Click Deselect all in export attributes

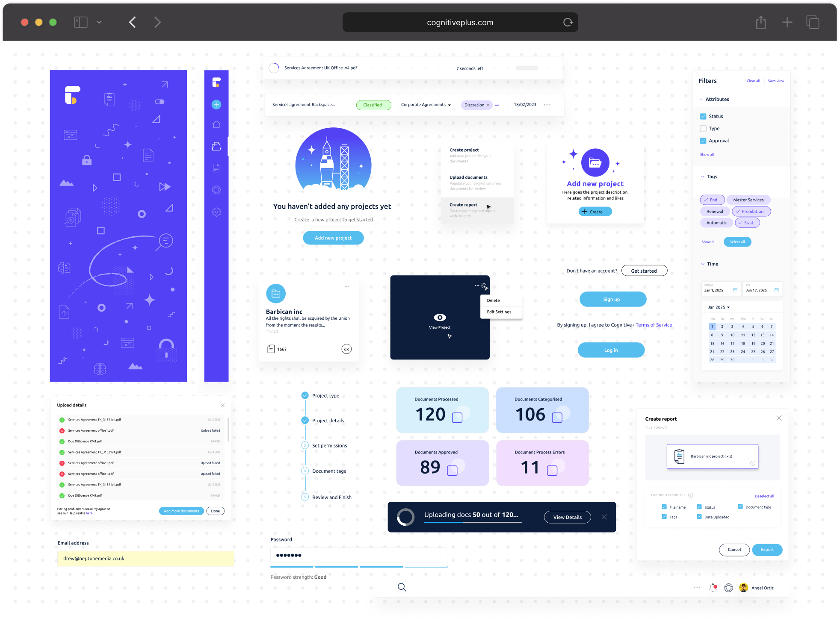764,496
